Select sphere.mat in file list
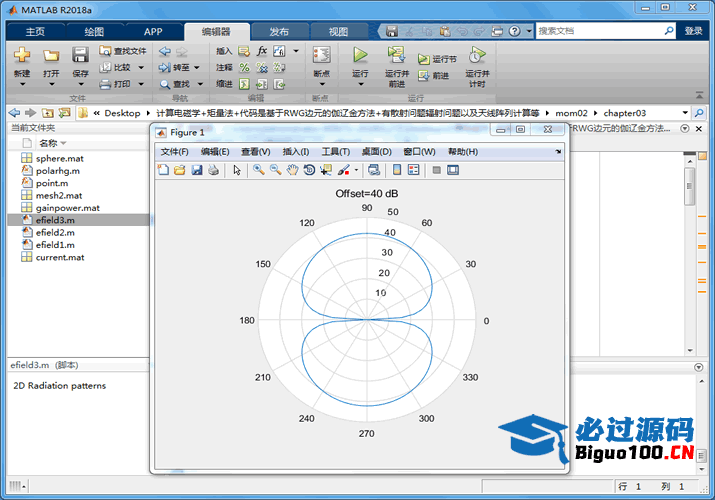 coord(78,159)
